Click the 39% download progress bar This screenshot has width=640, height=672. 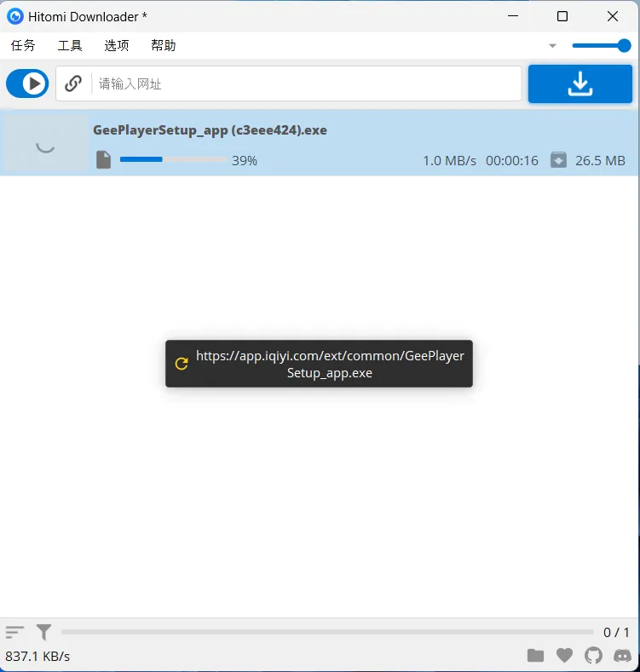[x=173, y=159]
